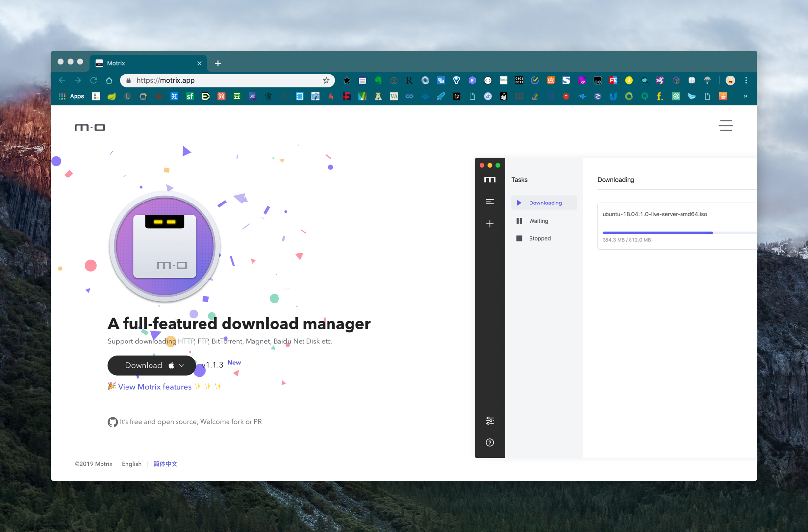Image resolution: width=808 pixels, height=532 pixels.
Task: Click the View Motrix features link
Action: click(154, 387)
